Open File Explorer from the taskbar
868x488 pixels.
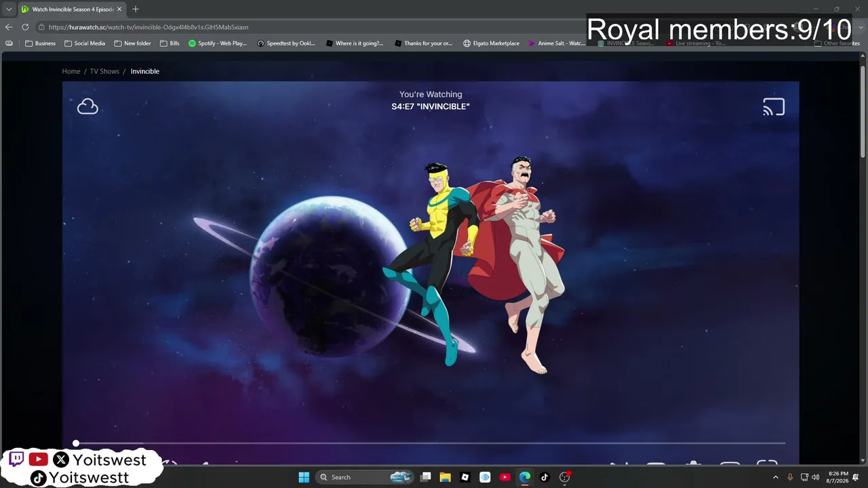(x=445, y=477)
